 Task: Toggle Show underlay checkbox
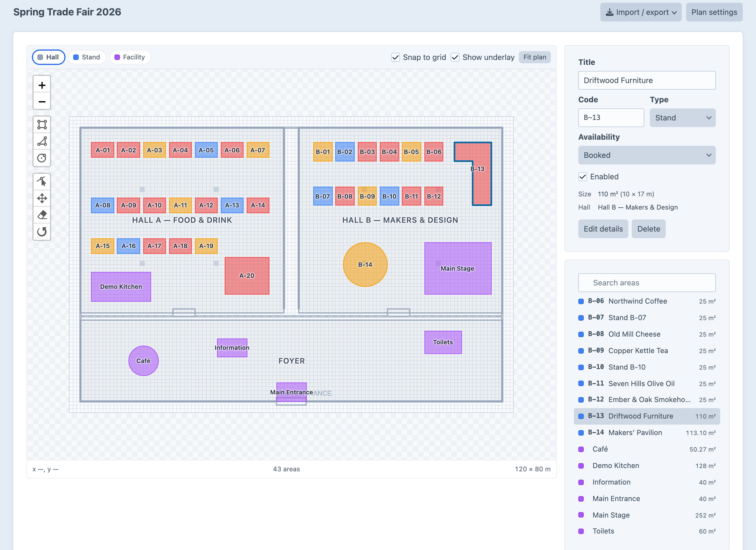[x=455, y=57]
